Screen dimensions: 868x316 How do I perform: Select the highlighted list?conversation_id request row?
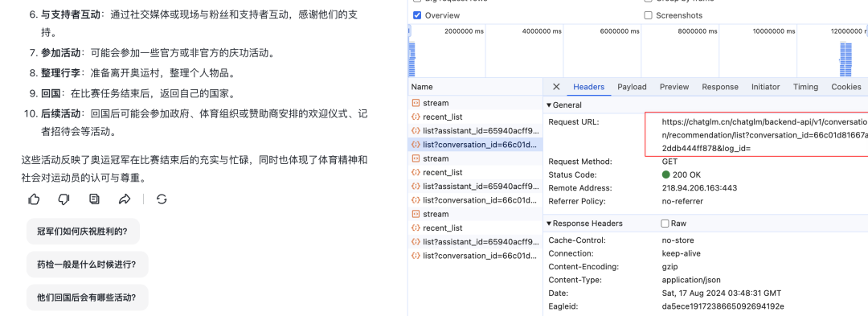[476, 145]
